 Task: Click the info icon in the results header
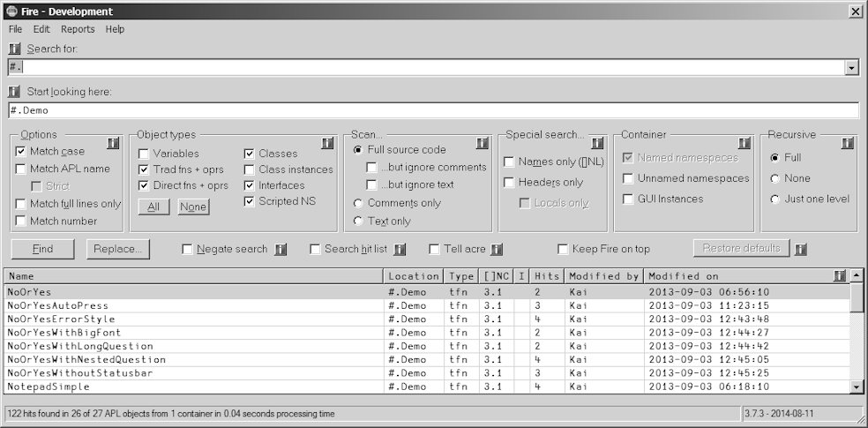point(840,275)
